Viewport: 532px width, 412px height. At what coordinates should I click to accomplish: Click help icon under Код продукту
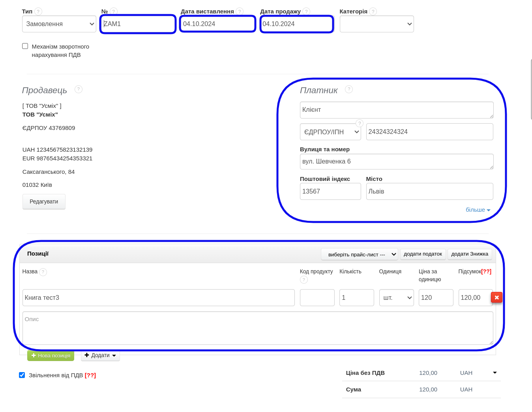304,280
